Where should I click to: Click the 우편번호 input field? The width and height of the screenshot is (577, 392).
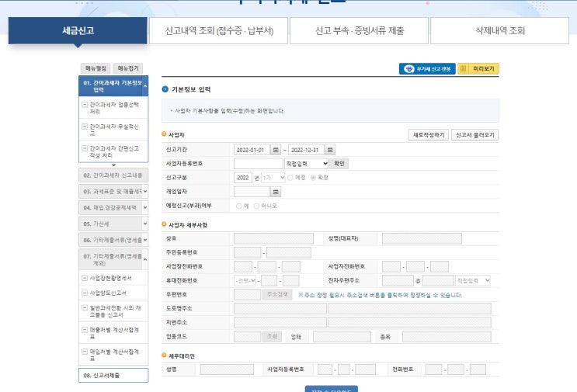coord(247,294)
